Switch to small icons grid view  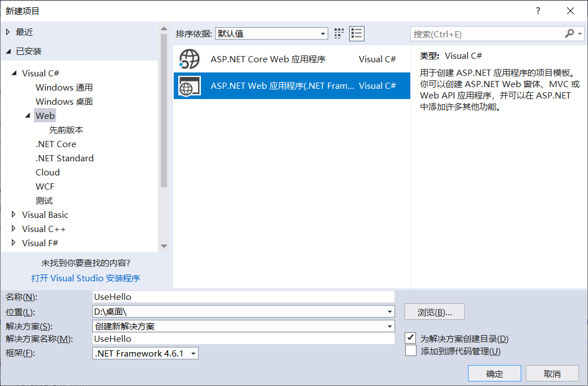[x=338, y=33]
